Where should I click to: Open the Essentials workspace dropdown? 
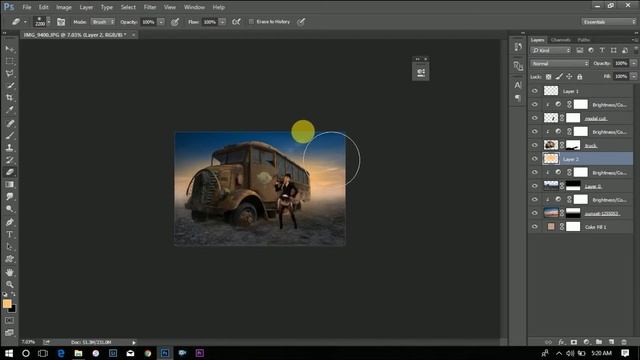(609, 22)
